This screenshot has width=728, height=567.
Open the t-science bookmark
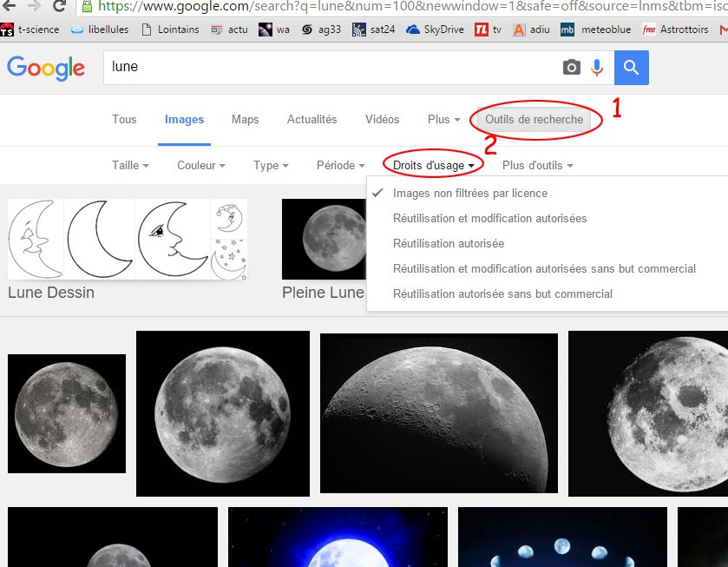[30, 30]
